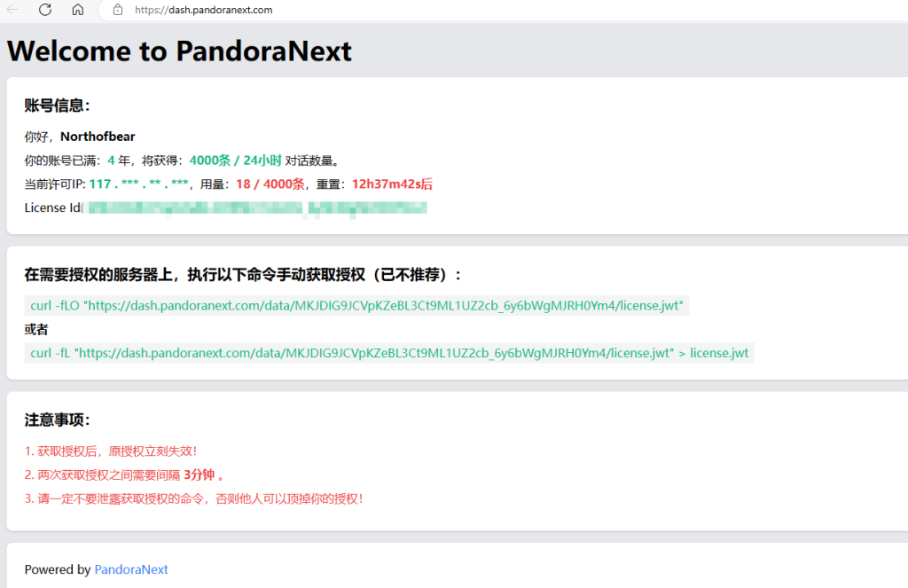Screen dimensions: 908x588
Task: Click the blurred License Id value
Action: pos(257,208)
